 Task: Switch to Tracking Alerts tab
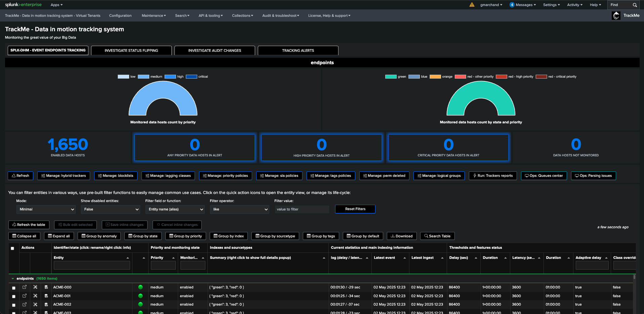click(x=298, y=50)
